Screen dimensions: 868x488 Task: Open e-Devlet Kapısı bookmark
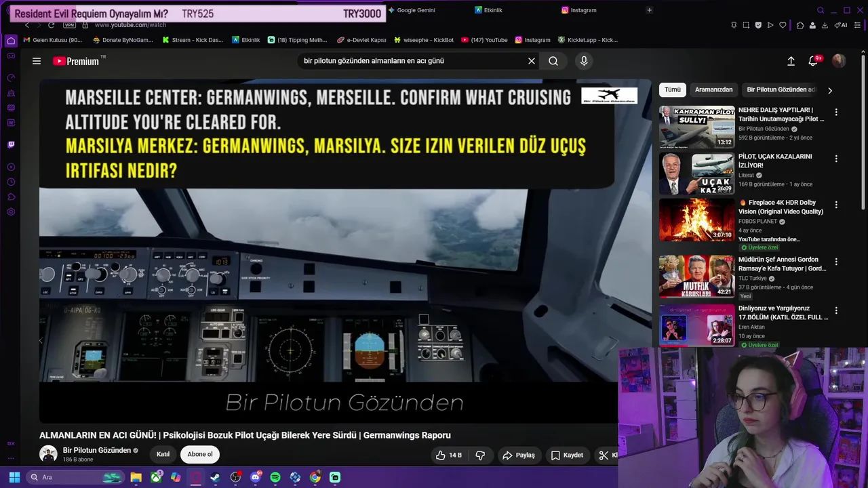click(x=361, y=40)
